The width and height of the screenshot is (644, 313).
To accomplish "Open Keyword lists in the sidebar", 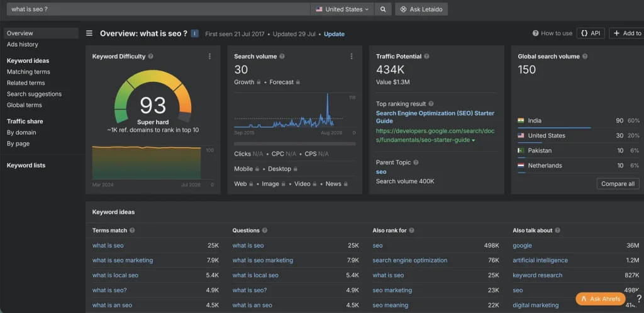I will click(26, 166).
